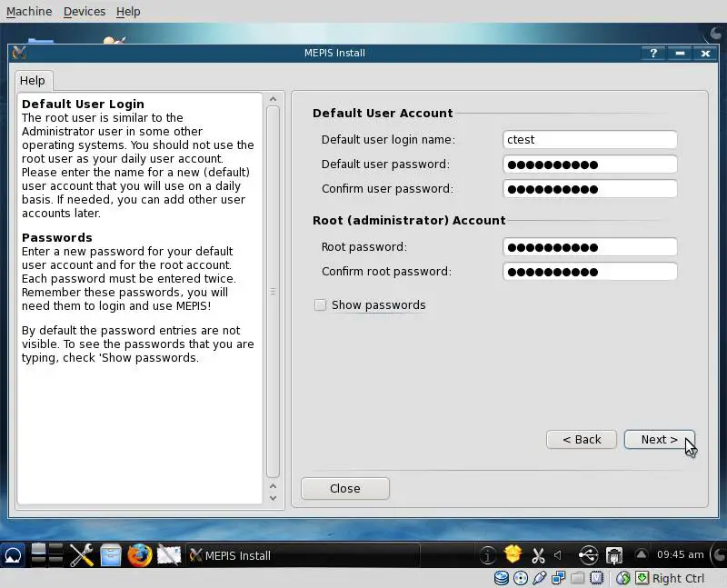
Task: Toggle the Show passwords checkbox
Action: point(320,304)
